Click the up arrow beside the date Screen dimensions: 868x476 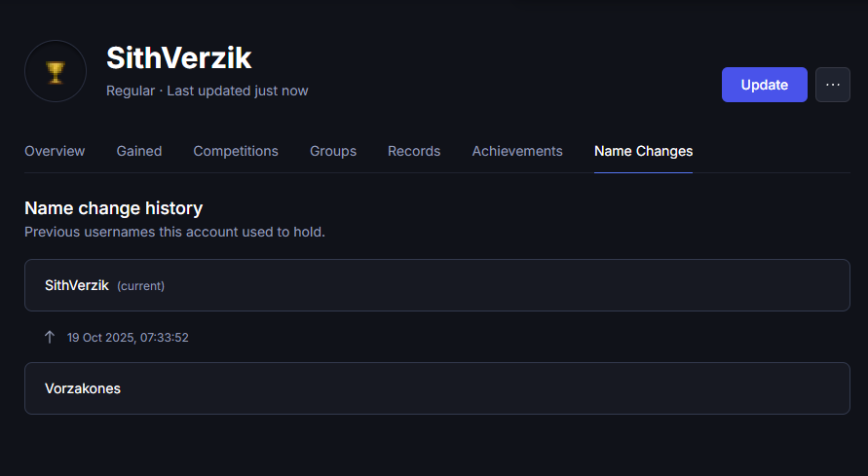click(50, 337)
